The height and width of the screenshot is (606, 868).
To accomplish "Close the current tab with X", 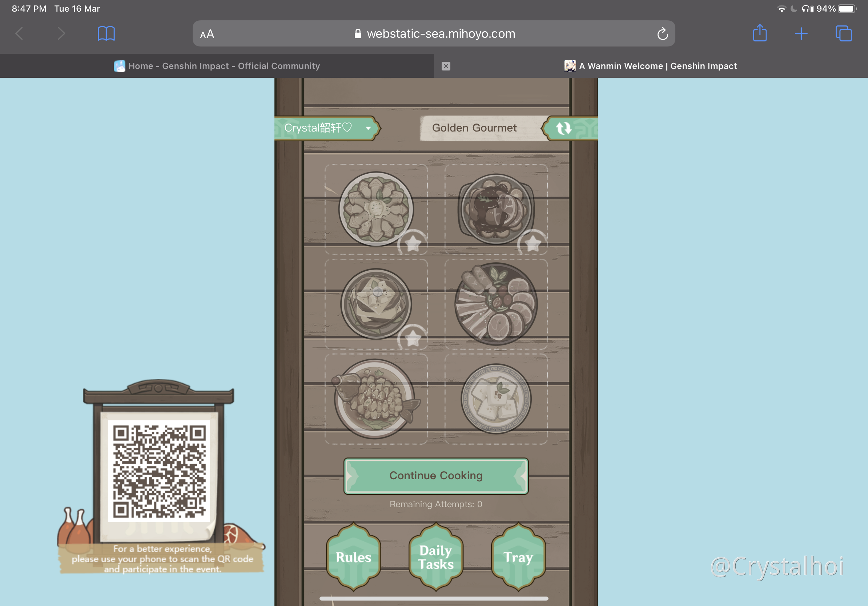I will [x=446, y=66].
